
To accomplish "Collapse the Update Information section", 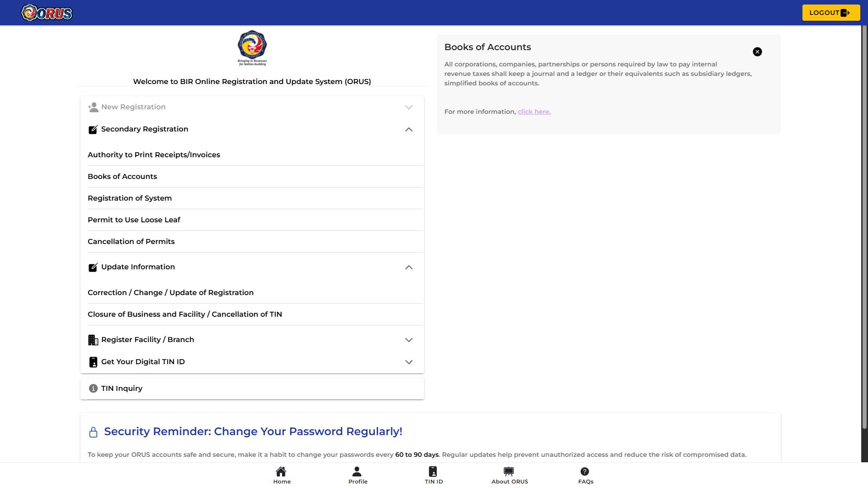I will [409, 267].
